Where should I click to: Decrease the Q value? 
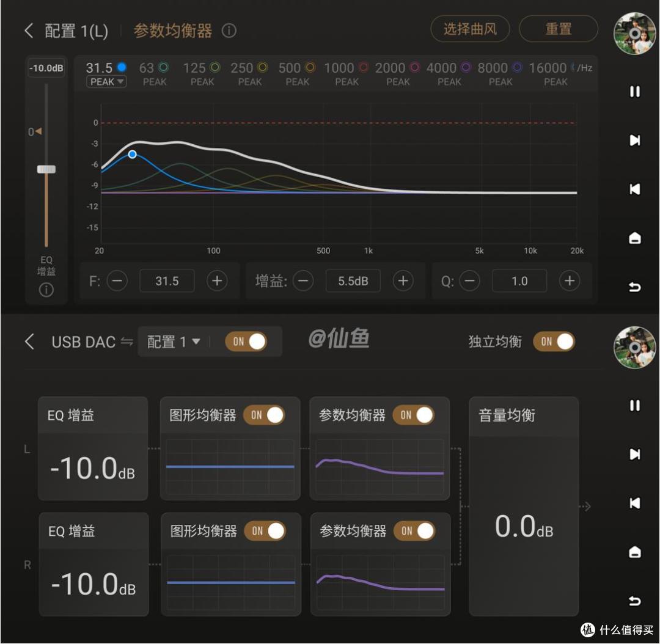[470, 280]
